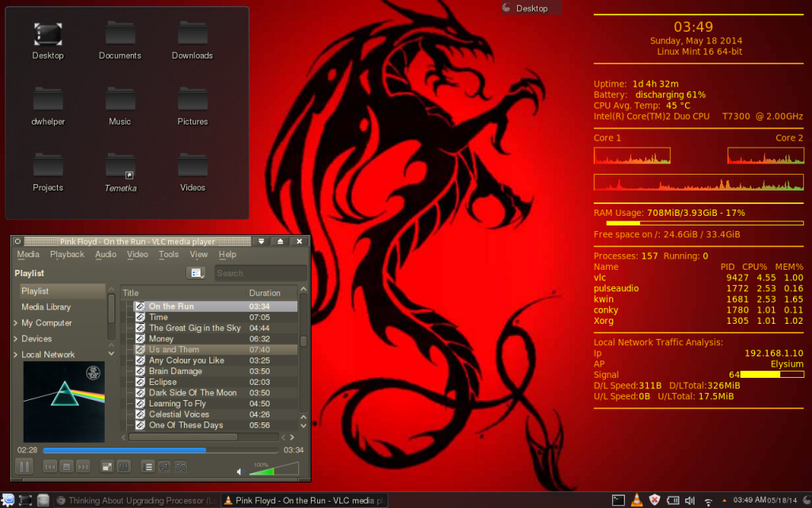This screenshot has width=812, height=508.
Task: Select track 'Money' in playlist
Action: (216, 339)
